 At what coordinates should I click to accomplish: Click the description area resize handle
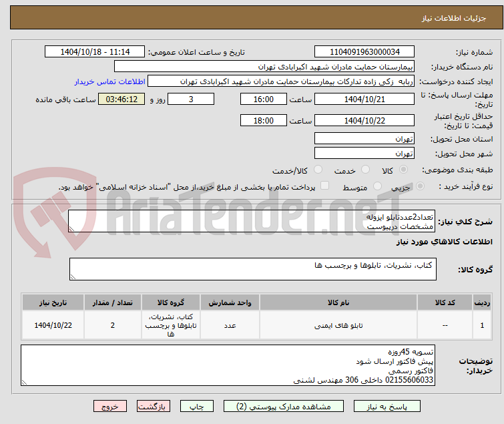[x=71, y=228]
